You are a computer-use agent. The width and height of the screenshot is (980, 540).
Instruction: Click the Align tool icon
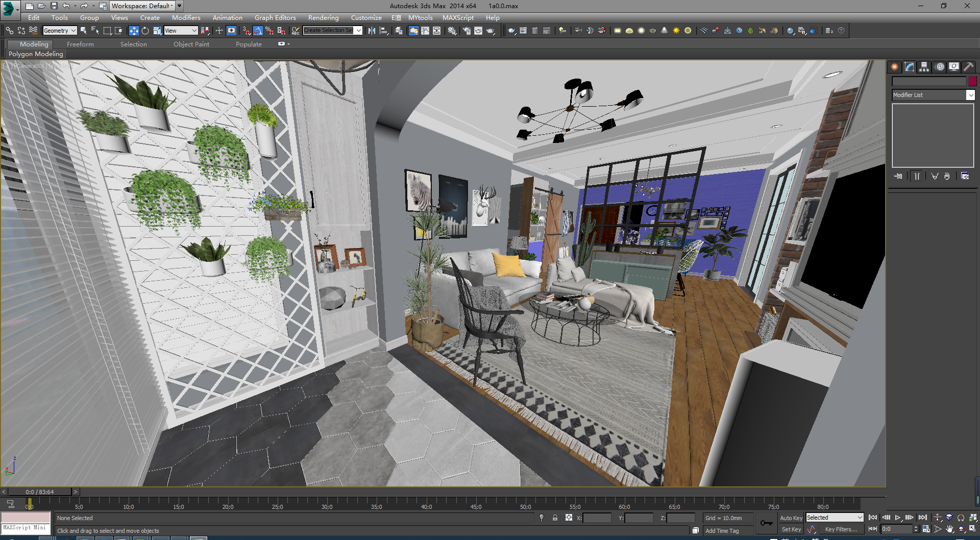click(384, 31)
